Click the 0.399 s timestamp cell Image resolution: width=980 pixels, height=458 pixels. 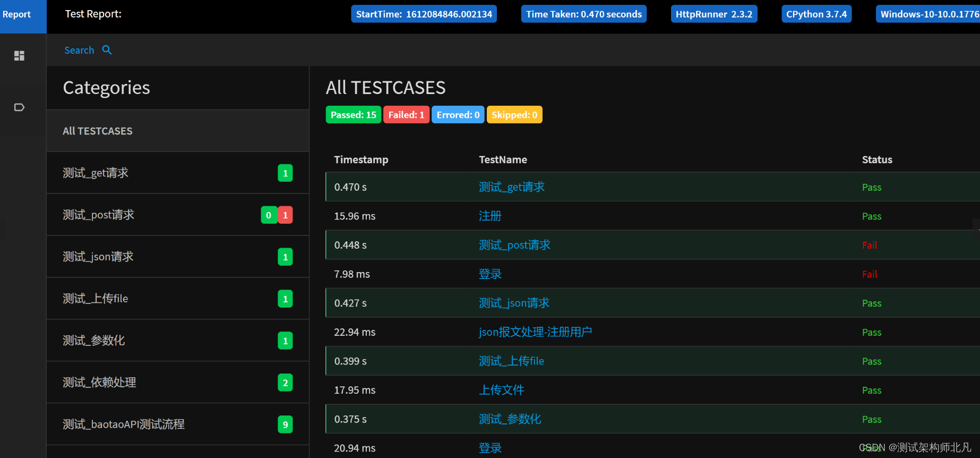tap(350, 361)
